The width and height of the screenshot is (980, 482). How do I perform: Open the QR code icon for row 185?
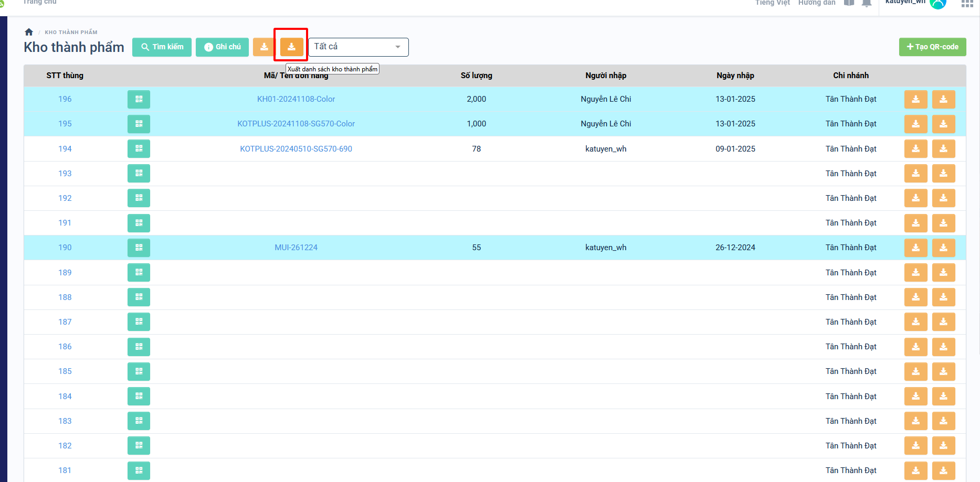[139, 371]
